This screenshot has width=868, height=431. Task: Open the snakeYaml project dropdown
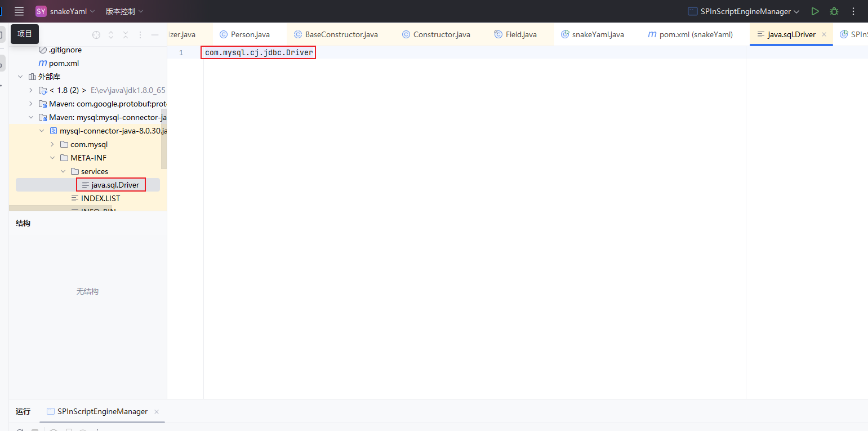pos(65,11)
